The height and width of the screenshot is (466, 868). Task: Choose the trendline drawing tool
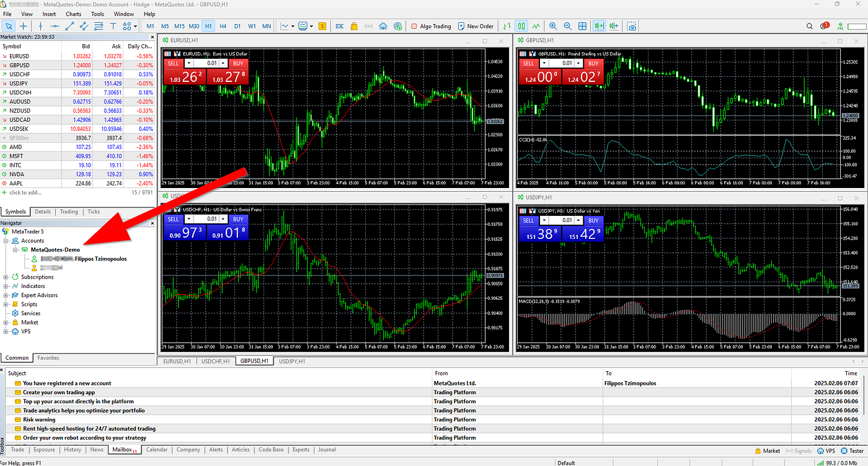(69, 26)
